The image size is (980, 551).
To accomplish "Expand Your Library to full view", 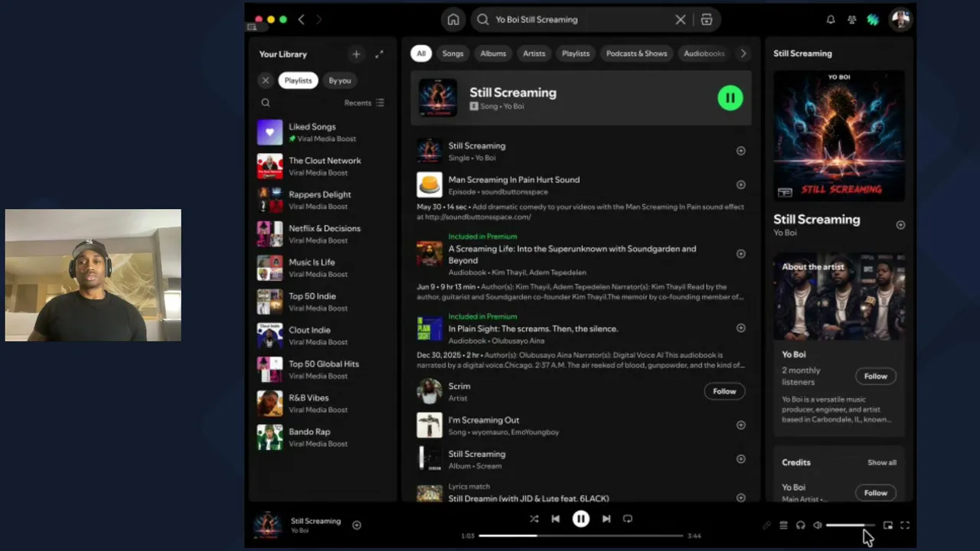I will point(379,54).
